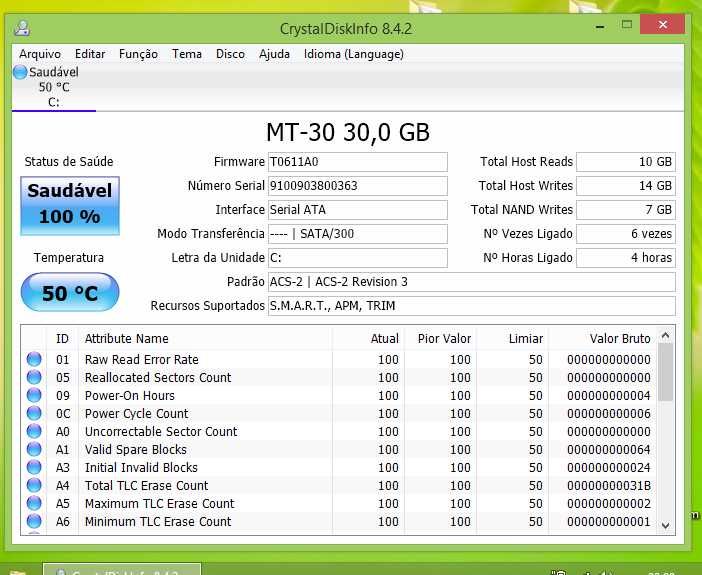
Task: Click the Nº Horas Ligado value 4 horas
Action: coord(626,258)
